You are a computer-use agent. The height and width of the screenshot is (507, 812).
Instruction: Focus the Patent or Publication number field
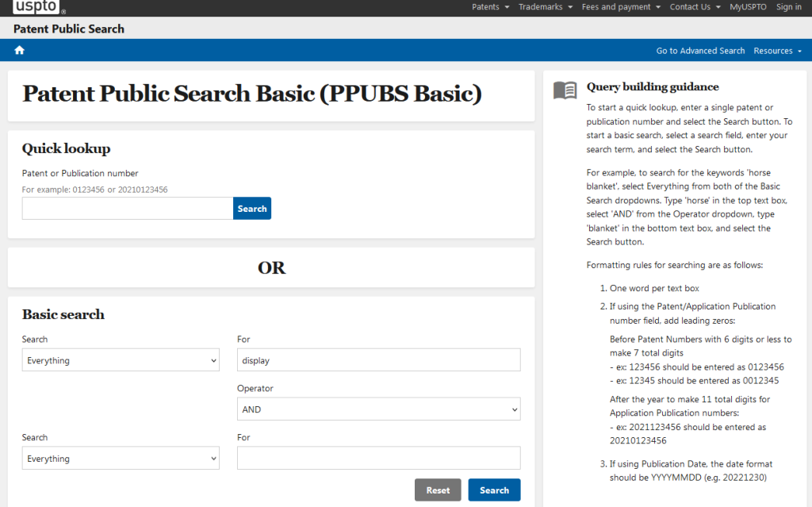pos(128,209)
